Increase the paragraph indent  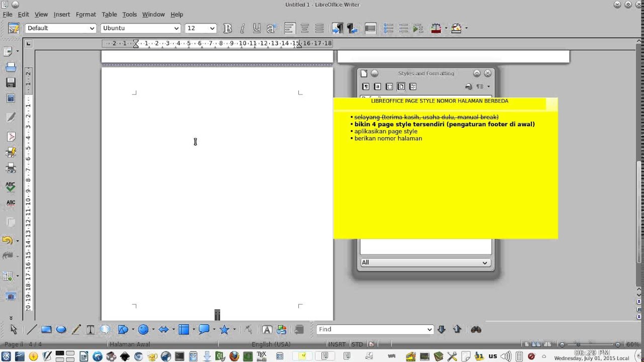418,28
